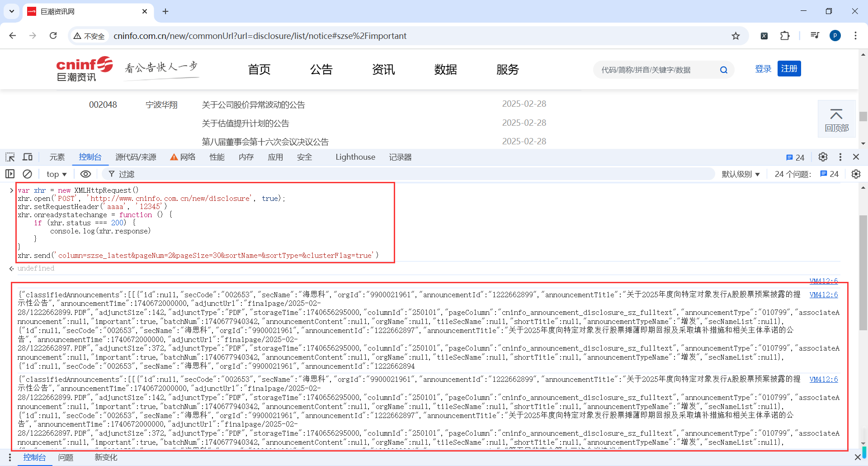The height and width of the screenshot is (466, 868).
Task: Open DevTools three-dot customize menu
Action: [x=840, y=157]
